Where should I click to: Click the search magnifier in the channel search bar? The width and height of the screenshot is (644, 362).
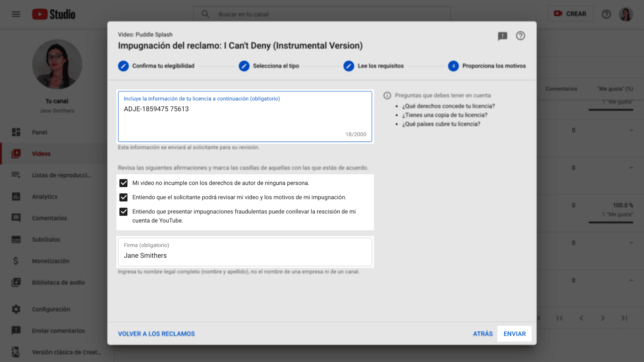click(205, 14)
